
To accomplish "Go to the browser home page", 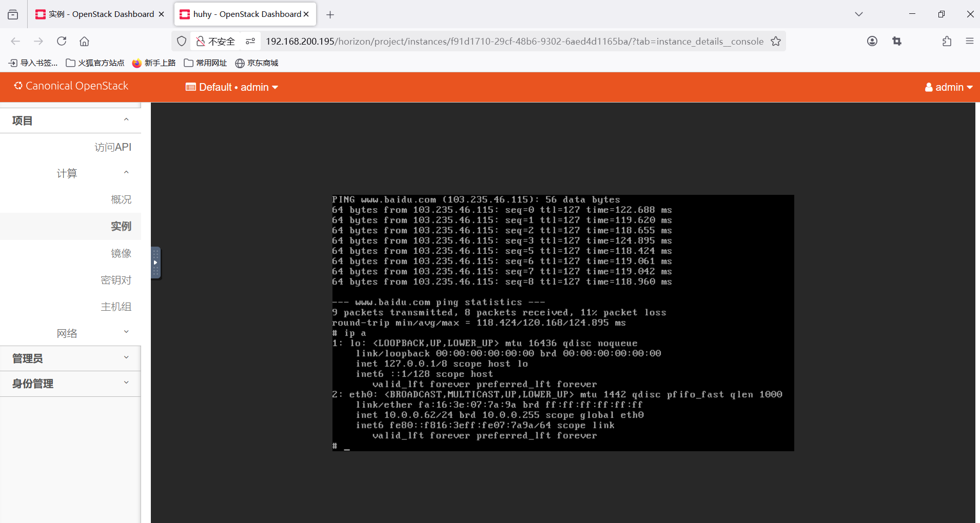I will [x=84, y=41].
